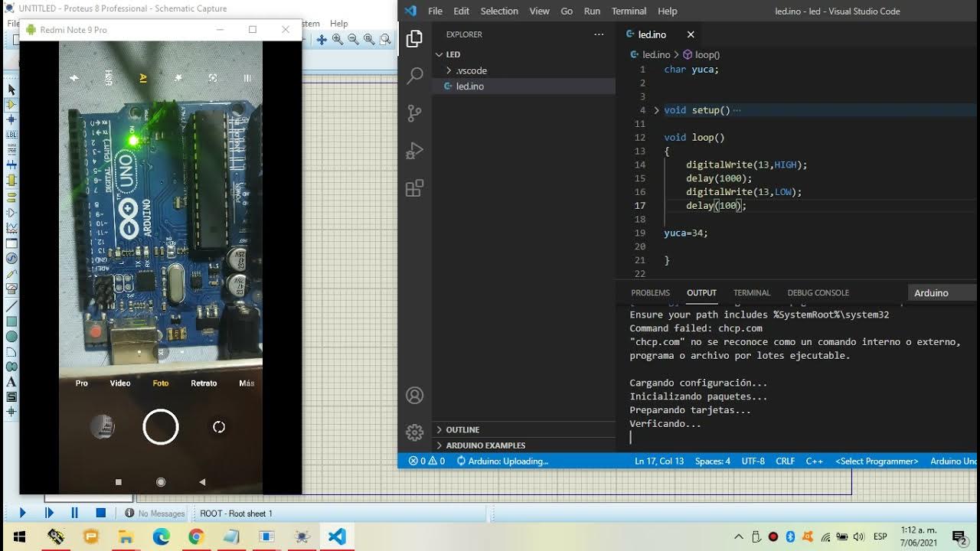
Task: Toggle the flash in phone camera
Action: pyautogui.click(x=73, y=78)
